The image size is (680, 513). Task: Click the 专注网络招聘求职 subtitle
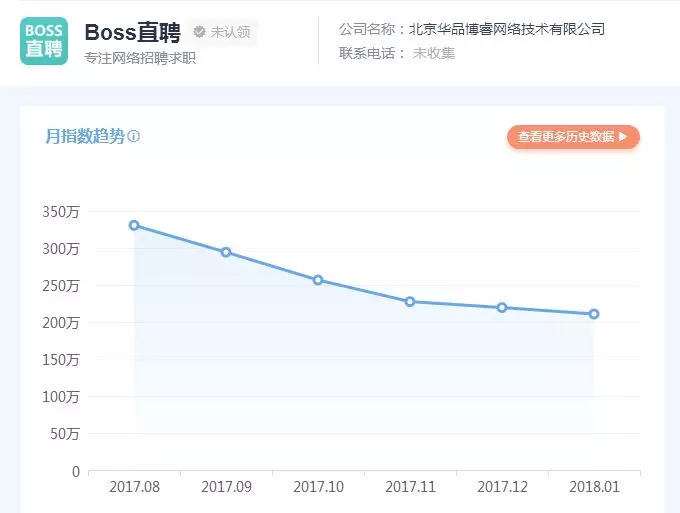140,58
